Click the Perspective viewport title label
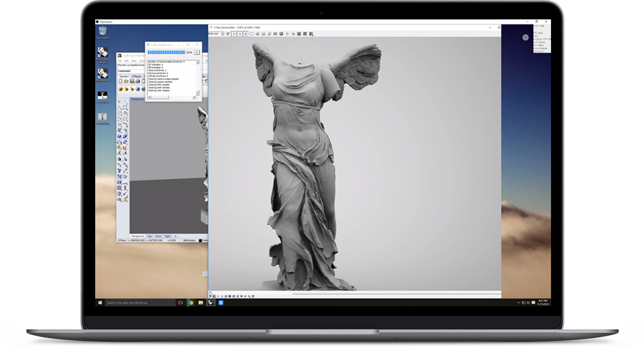The height and width of the screenshot is (349, 644). 137,99
